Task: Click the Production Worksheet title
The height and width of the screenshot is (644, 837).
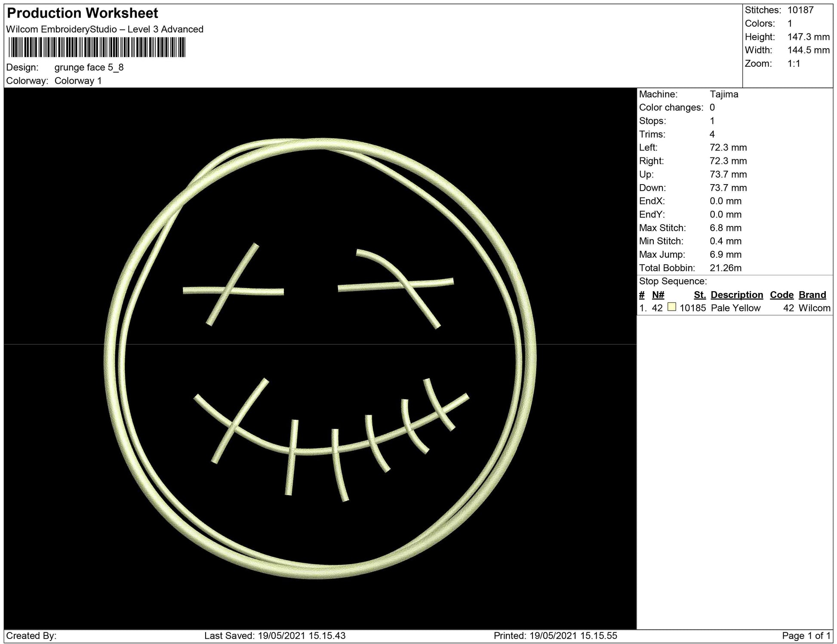Action: 83,13
